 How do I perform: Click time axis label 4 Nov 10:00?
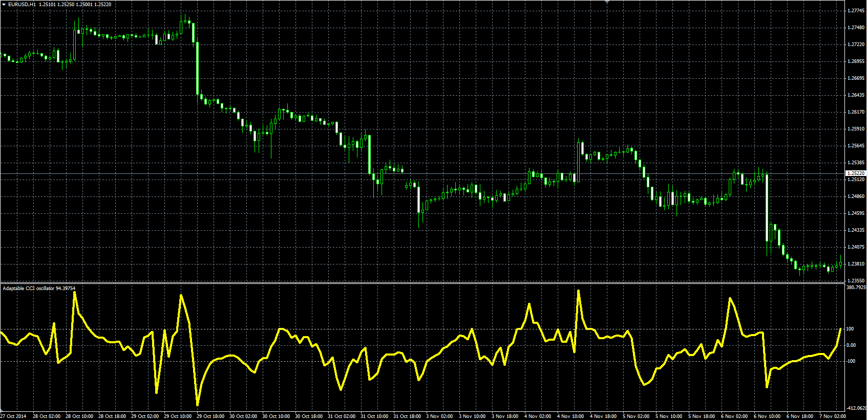(570, 416)
